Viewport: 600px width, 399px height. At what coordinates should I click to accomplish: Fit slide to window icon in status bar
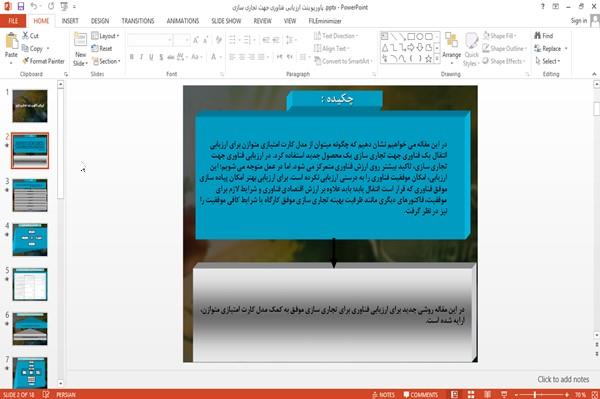tap(595, 394)
